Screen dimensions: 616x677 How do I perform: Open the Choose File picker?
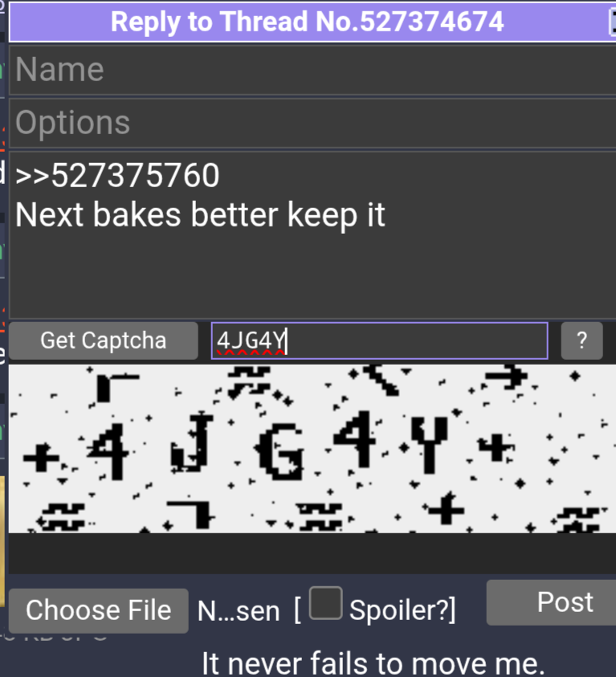coord(99,610)
